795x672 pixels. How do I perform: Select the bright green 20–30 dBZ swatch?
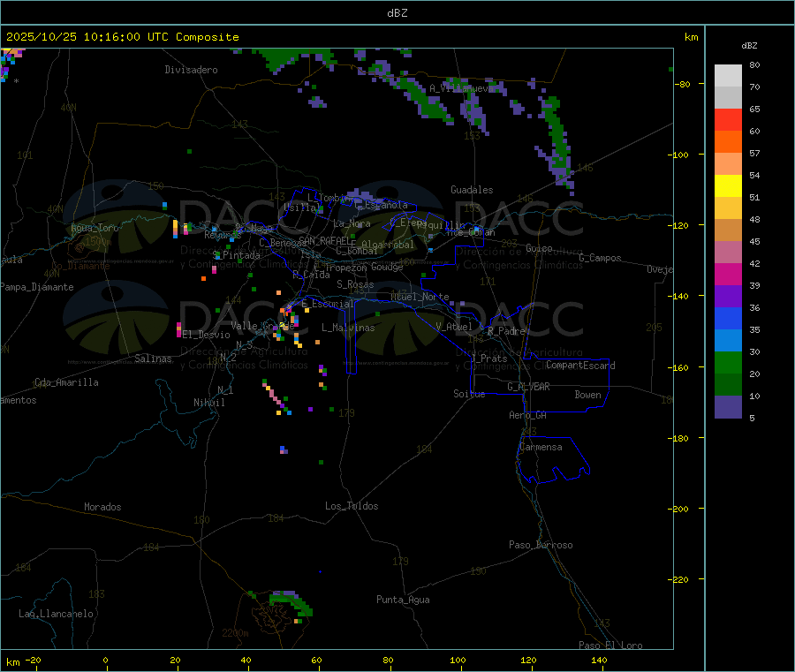pyautogui.click(x=728, y=362)
